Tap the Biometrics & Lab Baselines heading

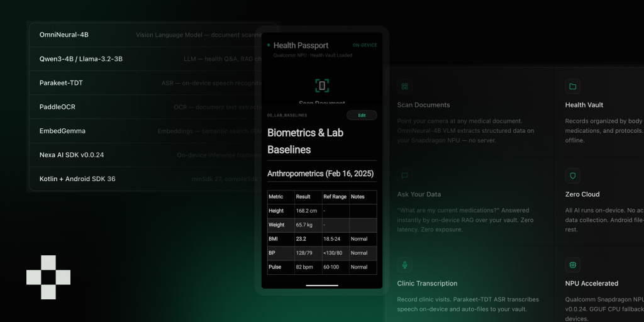305,141
